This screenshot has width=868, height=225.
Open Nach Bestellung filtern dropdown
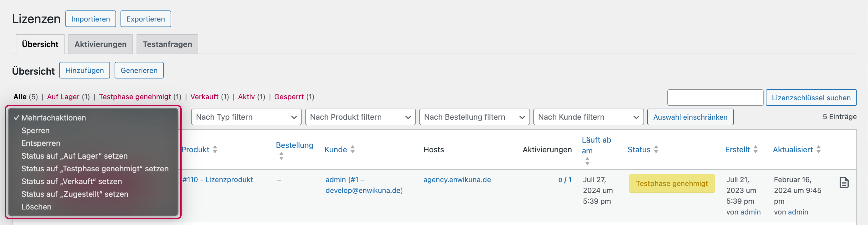click(x=474, y=117)
